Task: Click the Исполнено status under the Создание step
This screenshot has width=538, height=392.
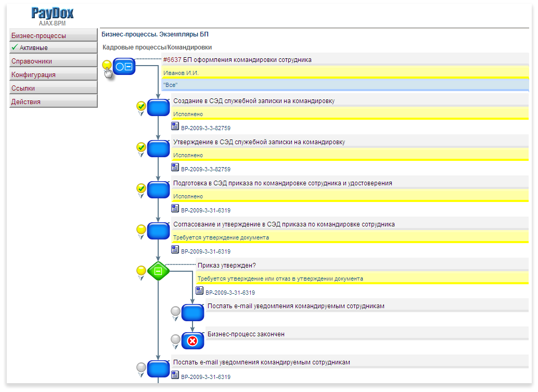Action: click(188, 114)
